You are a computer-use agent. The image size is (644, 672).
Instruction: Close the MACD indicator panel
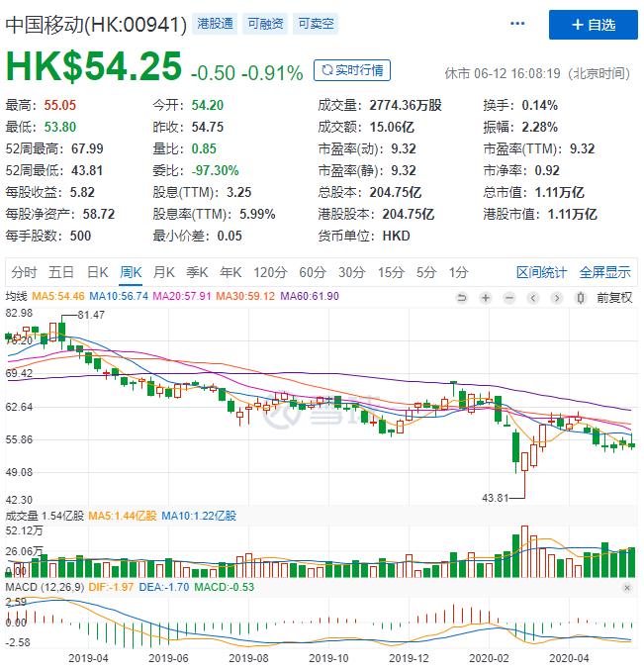(627, 588)
